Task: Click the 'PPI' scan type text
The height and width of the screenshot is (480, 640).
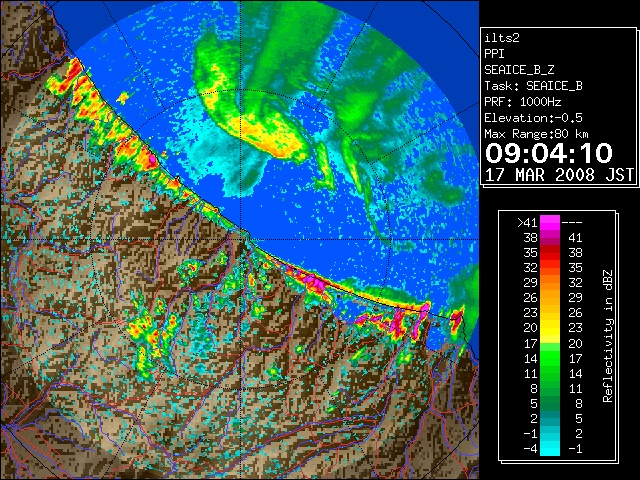Action: coord(494,54)
